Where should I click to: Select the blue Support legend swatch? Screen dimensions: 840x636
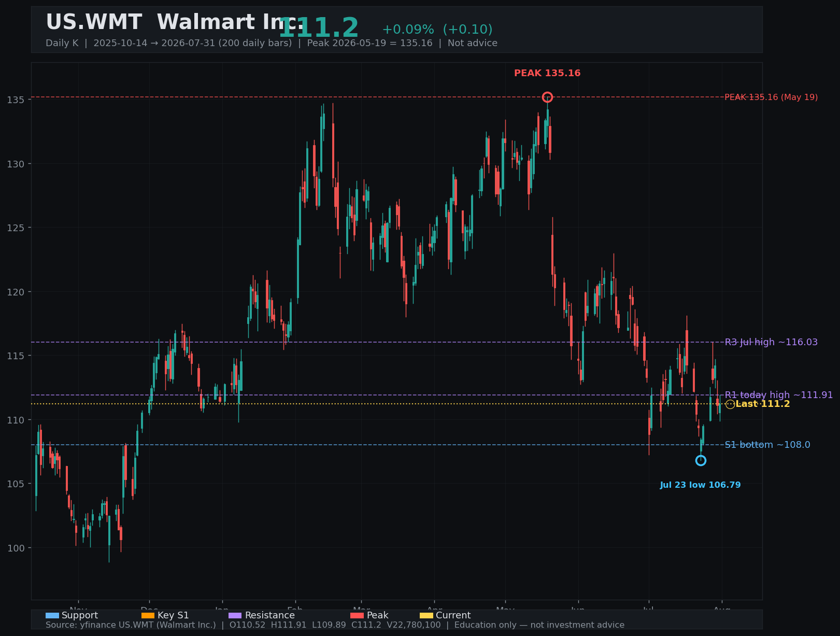click(x=52, y=615)
